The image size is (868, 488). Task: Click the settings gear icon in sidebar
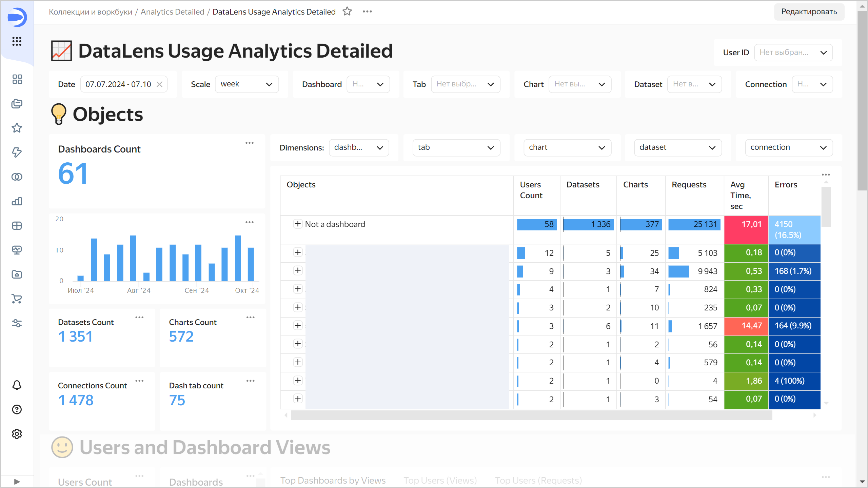point(16,433)
